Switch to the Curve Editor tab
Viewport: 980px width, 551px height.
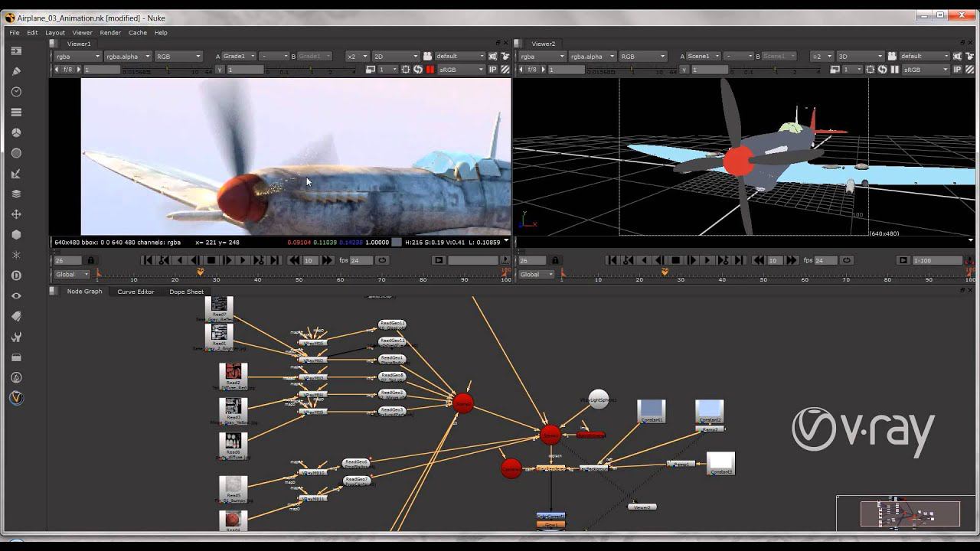pyautogui.click(x=136, y=292)
